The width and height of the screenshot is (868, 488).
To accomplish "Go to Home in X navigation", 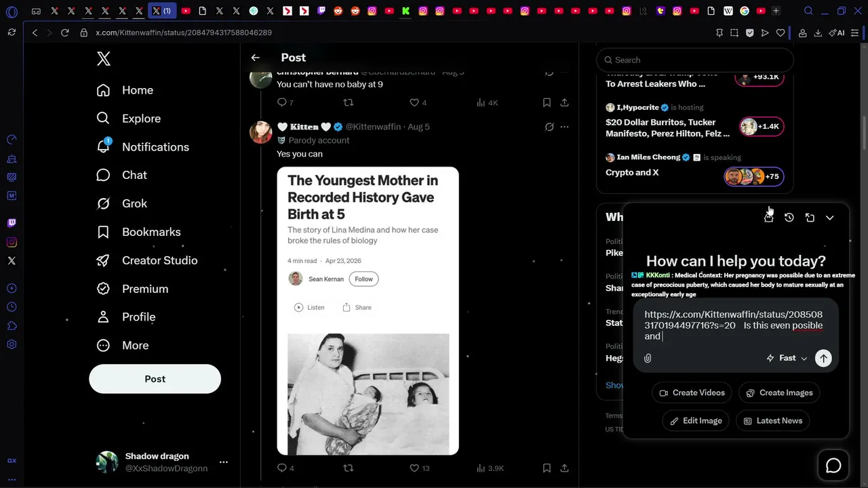I will pos(125,90).
